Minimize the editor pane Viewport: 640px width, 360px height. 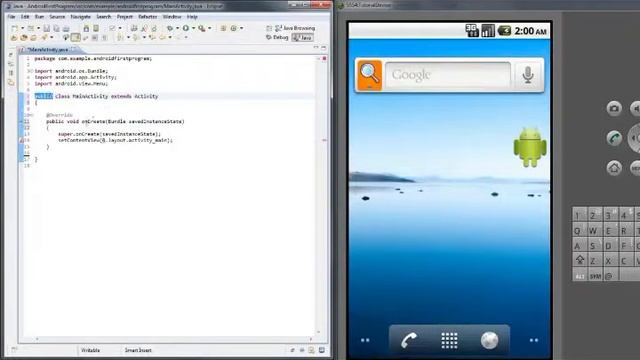click(316, 48)
